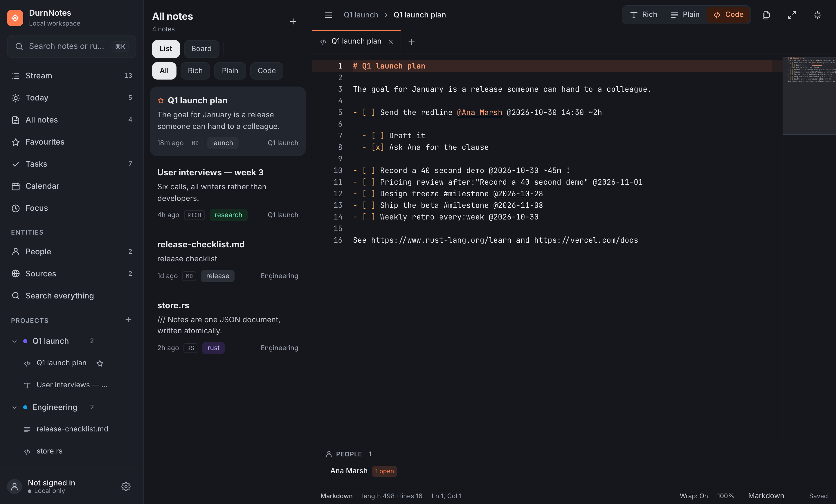Open Sources entity list
The image size is (836, 504).
(72, 273)
